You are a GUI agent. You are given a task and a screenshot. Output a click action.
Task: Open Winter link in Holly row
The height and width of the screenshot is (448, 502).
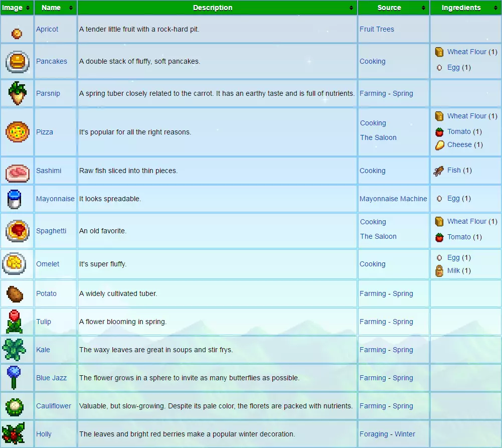405,434
